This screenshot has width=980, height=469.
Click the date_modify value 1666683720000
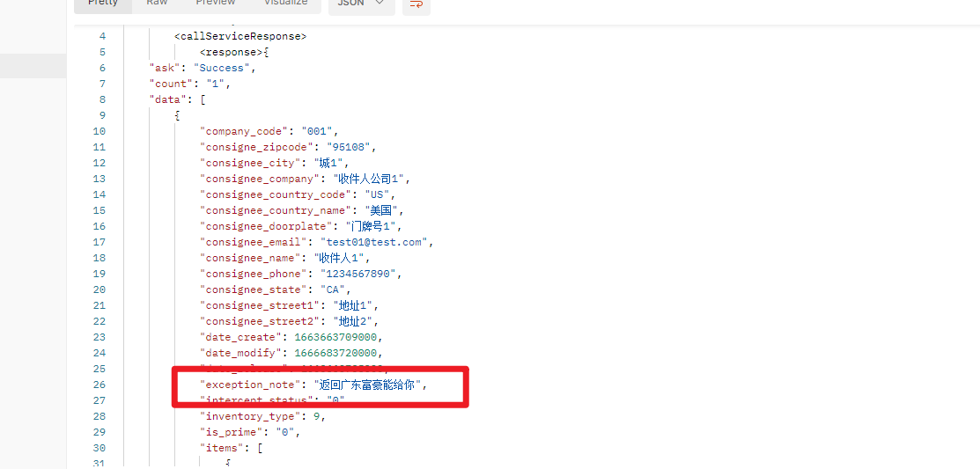[x=335, y=353]
